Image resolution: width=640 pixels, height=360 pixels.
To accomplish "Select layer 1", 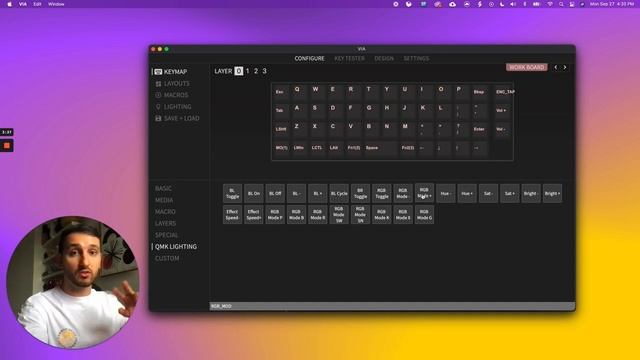I will click(247, 71).
